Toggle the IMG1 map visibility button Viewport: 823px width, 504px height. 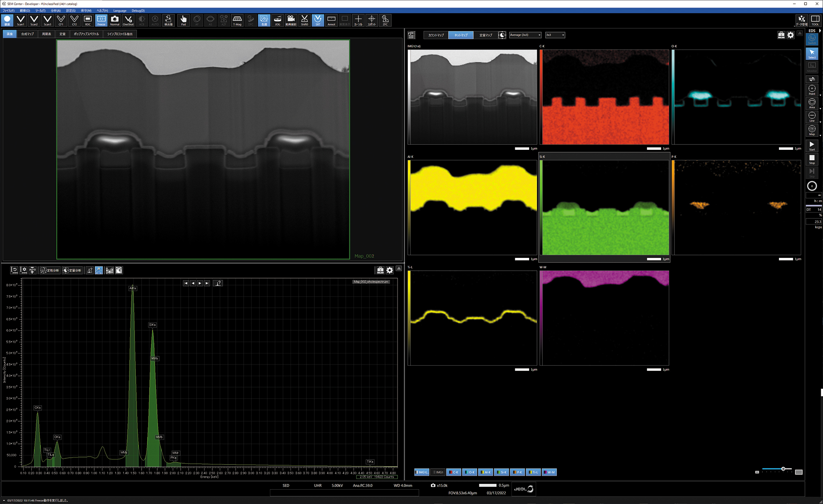pos(438,472)
